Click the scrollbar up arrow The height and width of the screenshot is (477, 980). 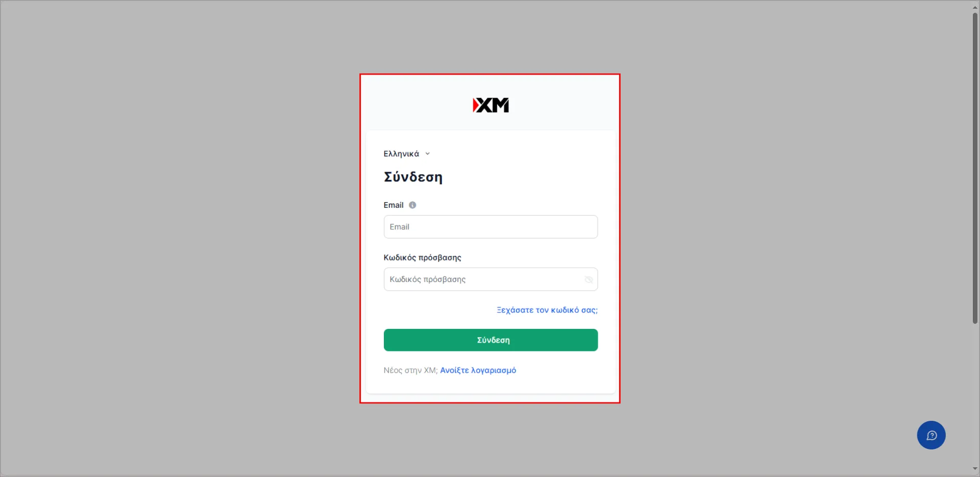pyautogui.click(x=975, y=7)
